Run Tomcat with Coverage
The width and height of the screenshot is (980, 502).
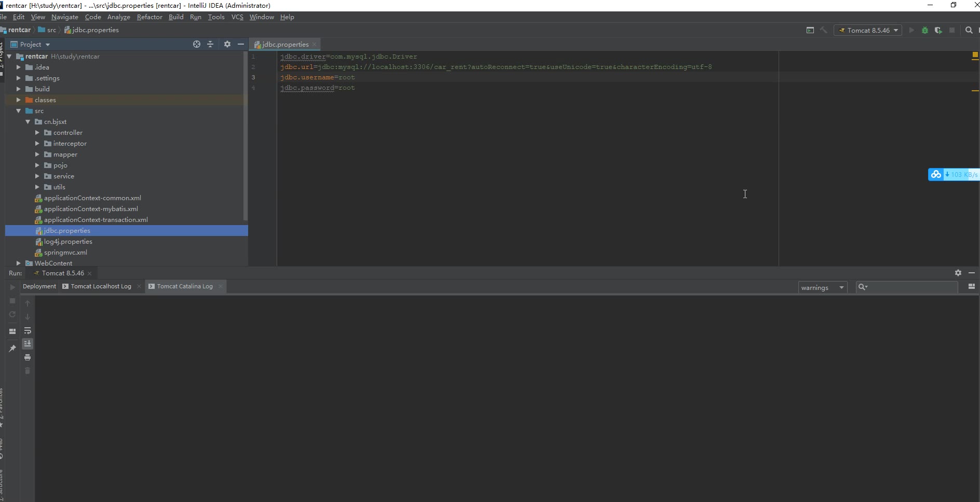point(938,31)
